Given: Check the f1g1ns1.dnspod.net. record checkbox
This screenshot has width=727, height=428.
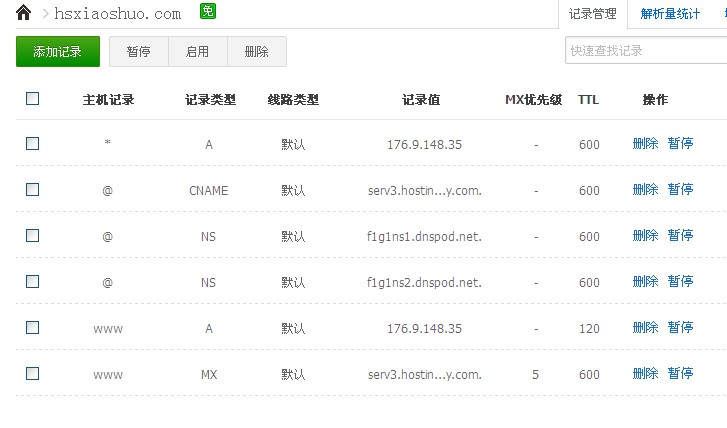Looking at the screenshot, I should tap(32, 236).
